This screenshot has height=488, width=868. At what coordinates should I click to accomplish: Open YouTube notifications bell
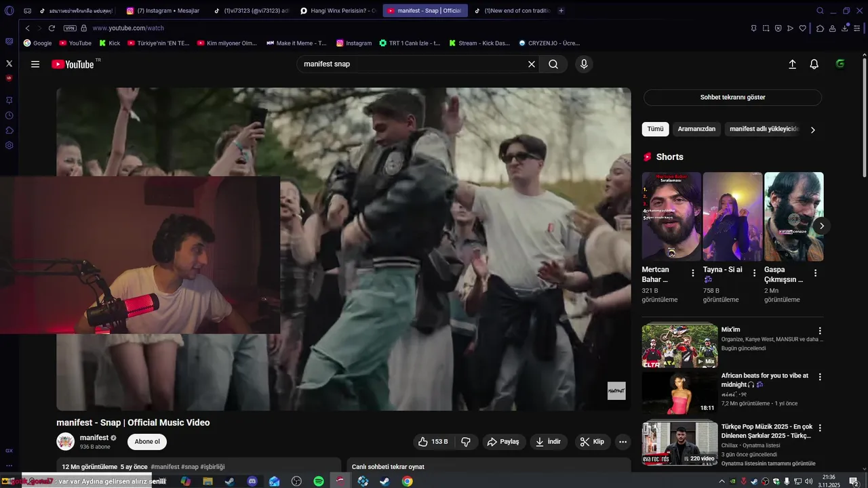[814, 64]
